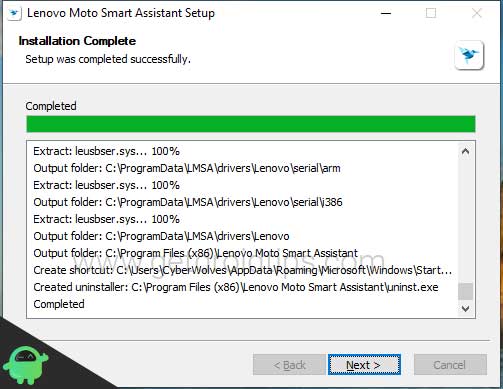The width and height of the screenshot is (503, 389).
Task: Close the Setup window
Action: click(x=477, y=13)
